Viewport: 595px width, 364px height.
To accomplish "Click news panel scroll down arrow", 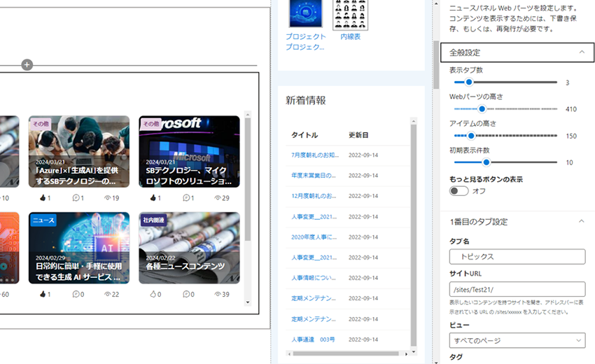I will (248, 302).
